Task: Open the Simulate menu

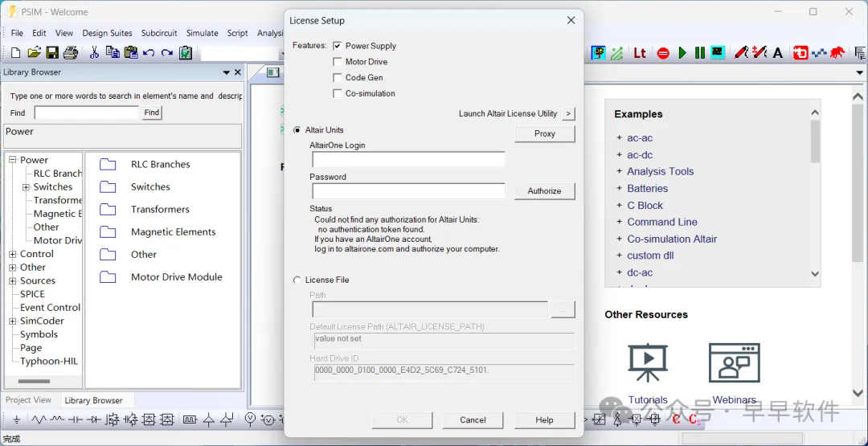Action: click(x=202, y=33)
